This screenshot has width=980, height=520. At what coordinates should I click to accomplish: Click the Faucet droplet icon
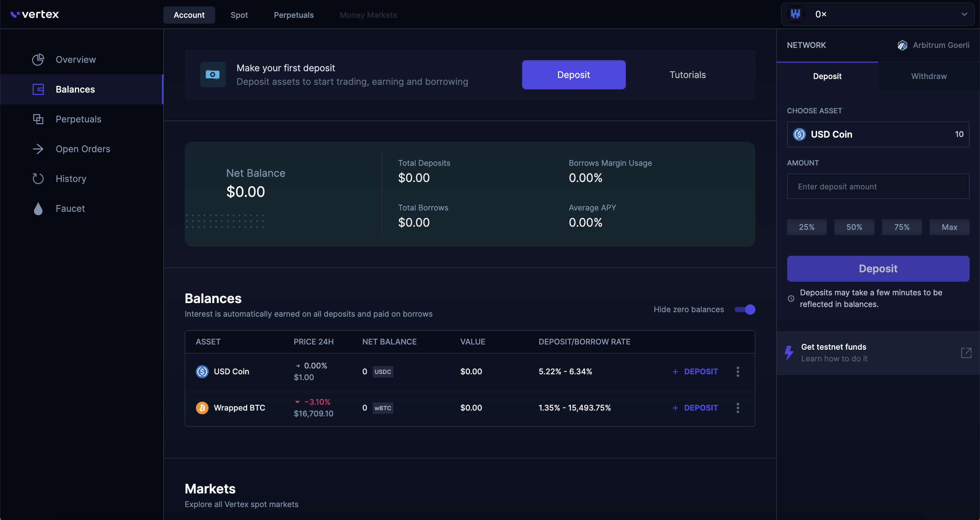(x=38, y=208)
